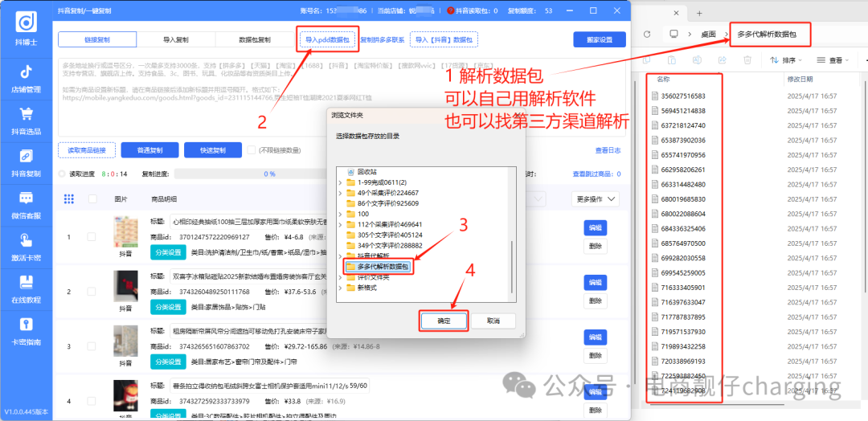Select 抖音复制 in the sidebar
The image size is (868, 421).
[26, 163]
